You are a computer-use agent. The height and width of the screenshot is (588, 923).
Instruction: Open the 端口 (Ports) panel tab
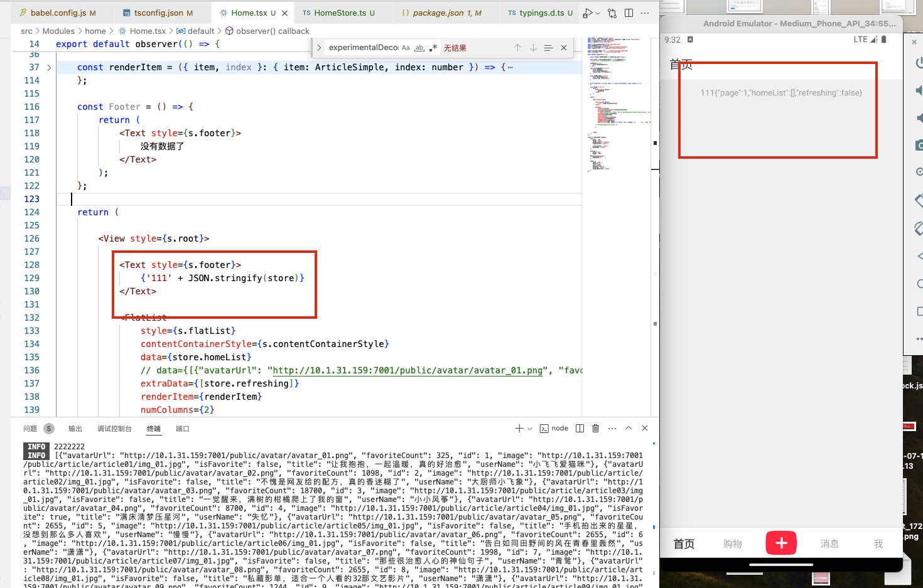tap(183, 429)
